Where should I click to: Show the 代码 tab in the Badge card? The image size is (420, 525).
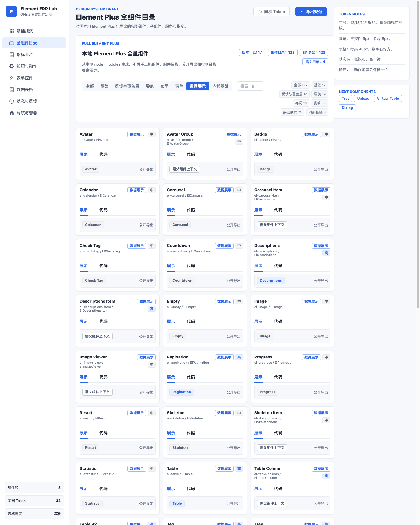point(278,154)
